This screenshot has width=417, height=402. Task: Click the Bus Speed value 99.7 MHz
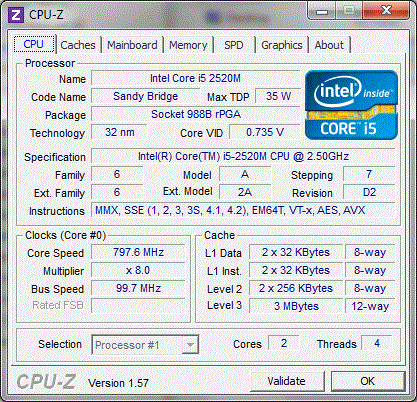pos(138,288)
